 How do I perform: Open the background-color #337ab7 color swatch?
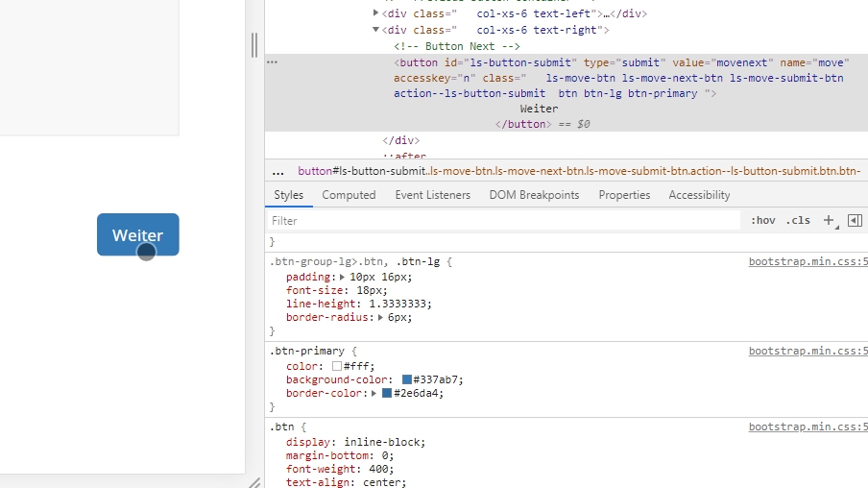[407, 379]
